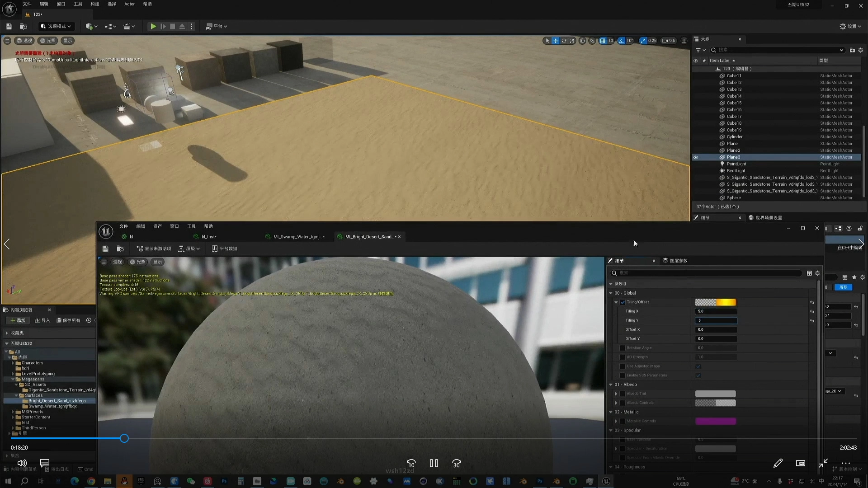
Task: Enable the AO Strength parameter checkbox
Action: (x=623, y=357)
